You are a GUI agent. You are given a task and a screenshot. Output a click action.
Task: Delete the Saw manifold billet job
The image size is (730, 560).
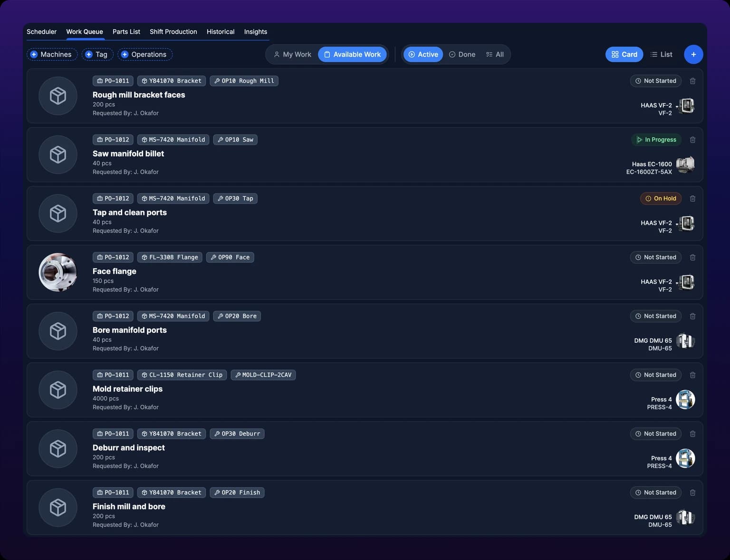point(692,140)
